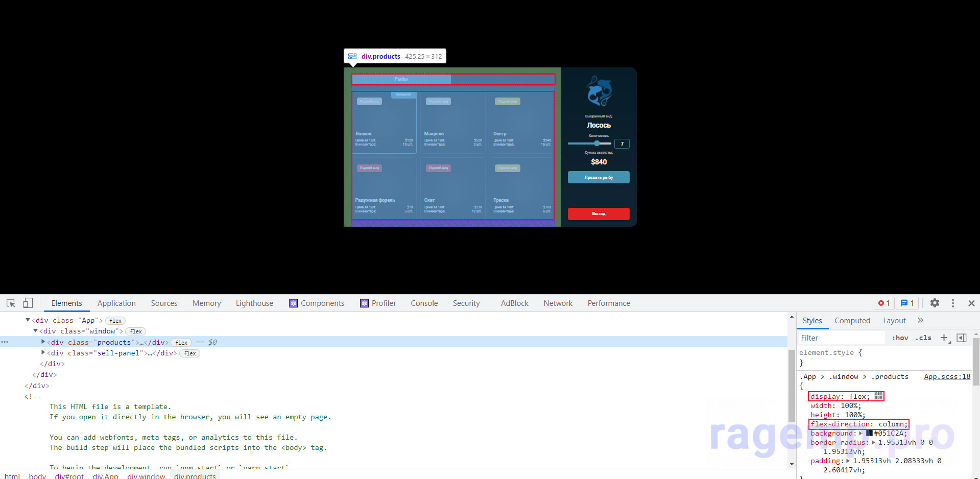Viewport: 980px width, 479px height.
Task: Focus the styles Filter input
Action: [841, 338]
